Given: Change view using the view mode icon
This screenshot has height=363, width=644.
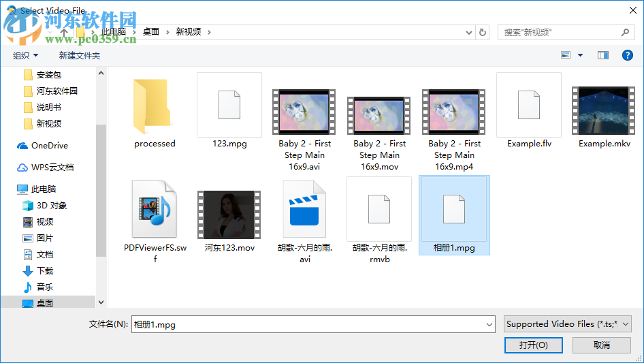Looking at the screenshot, I should tap(566, 55).
